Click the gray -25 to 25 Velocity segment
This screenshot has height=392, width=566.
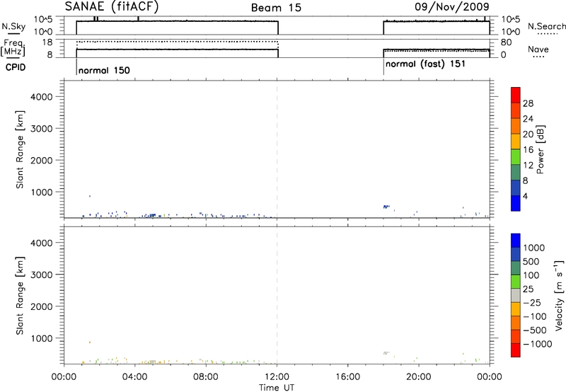(x=516, y=295)
